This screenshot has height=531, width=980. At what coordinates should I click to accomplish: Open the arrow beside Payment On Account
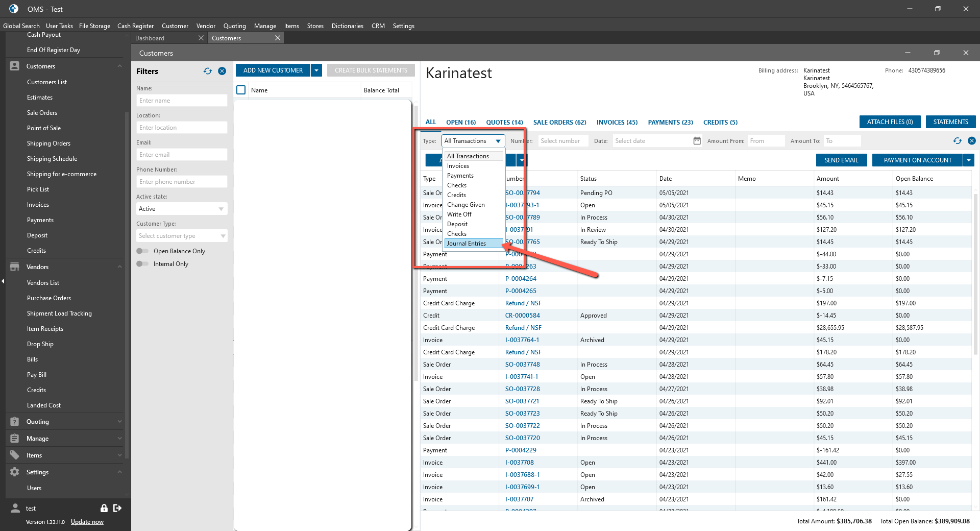point(968,160)
